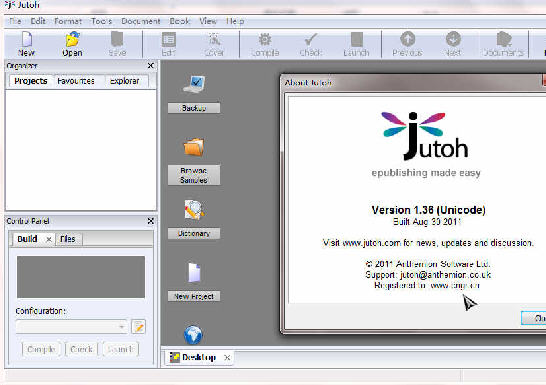
Task: Click the edit configuration pencil icon
Action: point(138,327)
